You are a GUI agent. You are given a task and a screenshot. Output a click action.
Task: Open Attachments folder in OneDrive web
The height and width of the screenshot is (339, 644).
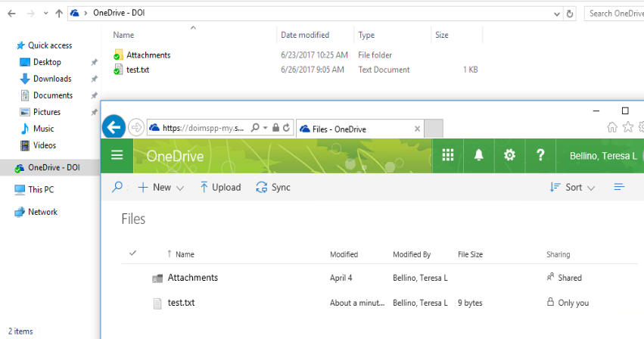pyautogui.click(x=193, y=278)
